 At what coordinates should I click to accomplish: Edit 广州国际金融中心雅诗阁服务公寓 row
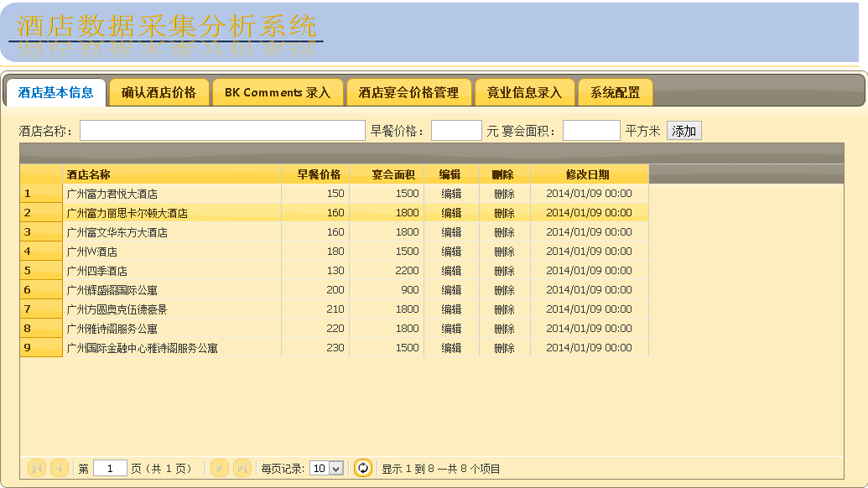click(x=451, y=348)
